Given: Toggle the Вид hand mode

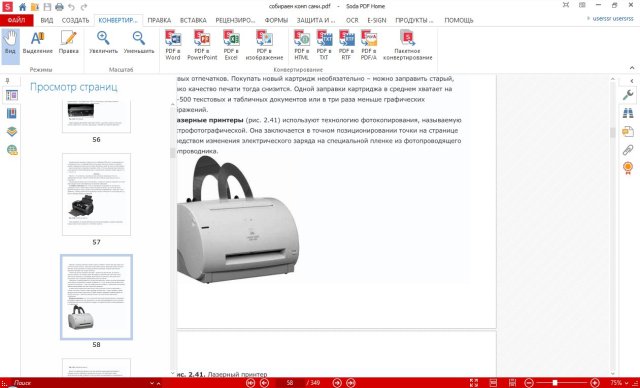Looking at the screenshot, I should click(x=10, y=42).
